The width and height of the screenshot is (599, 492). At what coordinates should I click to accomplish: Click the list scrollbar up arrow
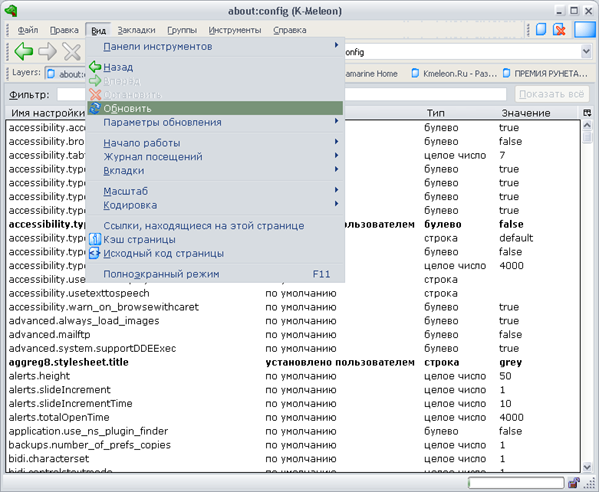[587, 125]
